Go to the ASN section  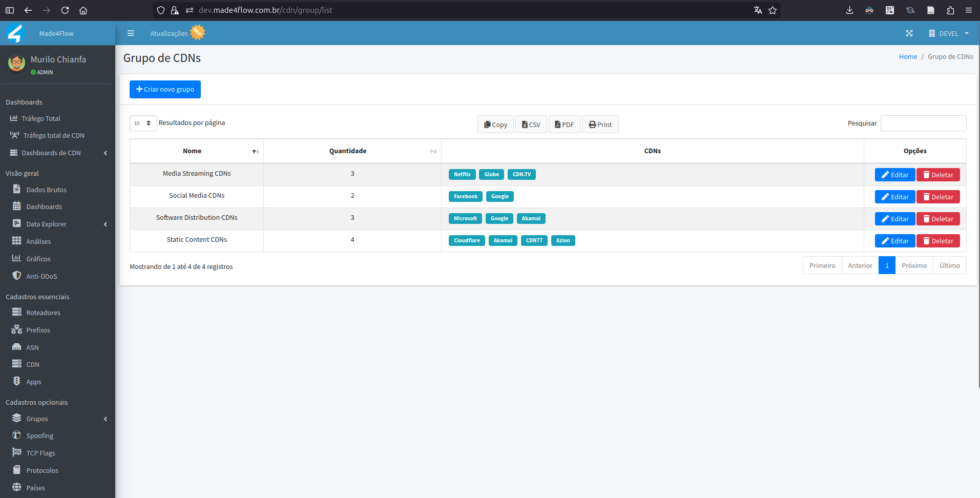coord(32,347)
